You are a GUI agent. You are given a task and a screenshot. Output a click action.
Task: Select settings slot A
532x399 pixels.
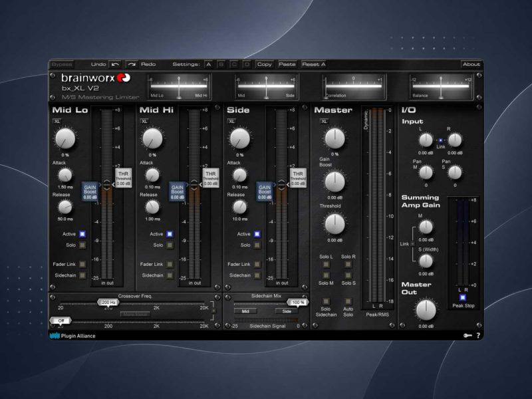coord(208,64)
